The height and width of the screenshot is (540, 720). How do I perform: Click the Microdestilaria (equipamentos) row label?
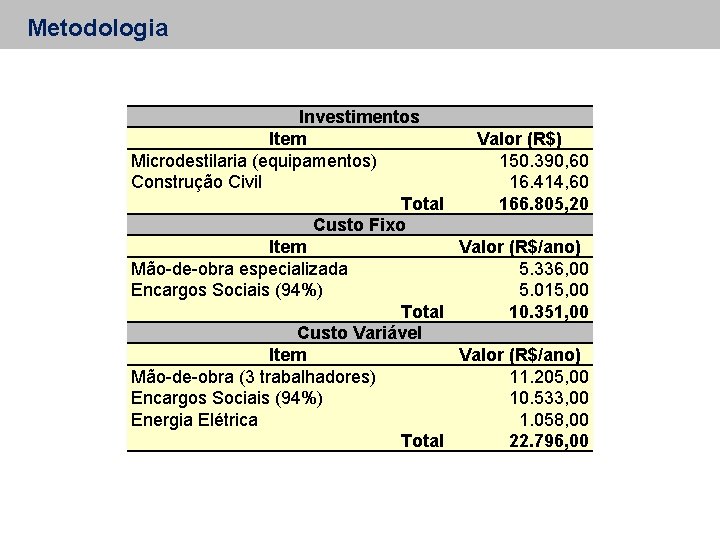click(254, 161)
